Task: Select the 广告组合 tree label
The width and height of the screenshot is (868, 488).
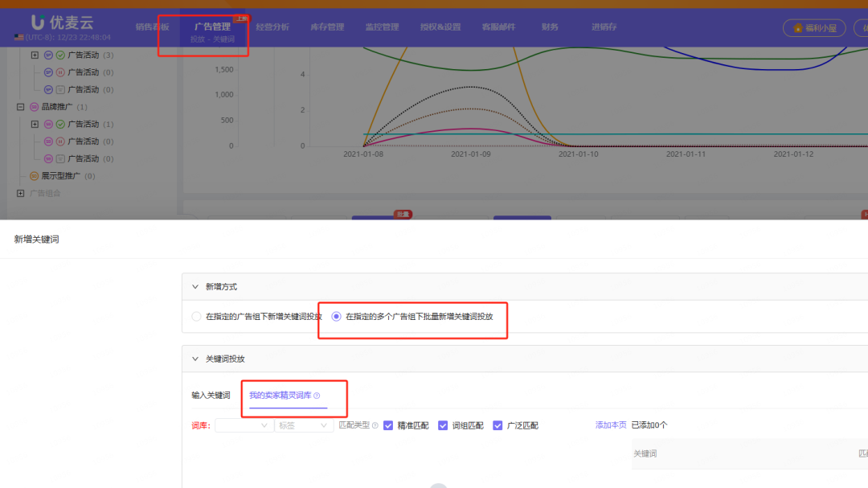Action: pyautogui.click(x=45, y=193)
